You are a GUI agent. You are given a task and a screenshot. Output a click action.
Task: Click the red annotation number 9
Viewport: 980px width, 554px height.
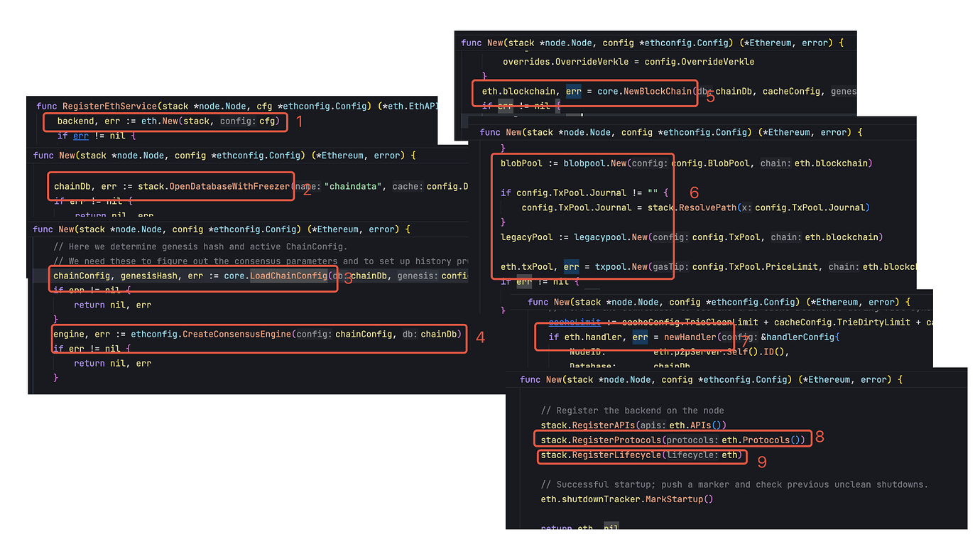point(762,462)
